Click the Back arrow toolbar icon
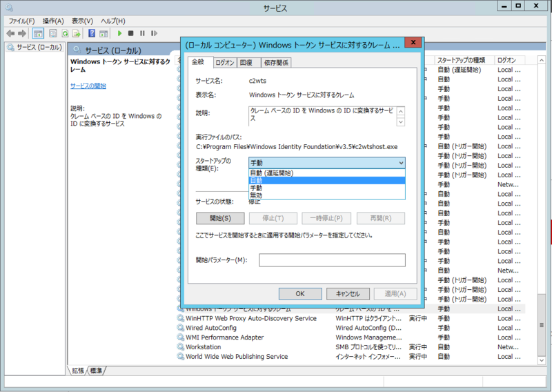 tap(10, 33)
